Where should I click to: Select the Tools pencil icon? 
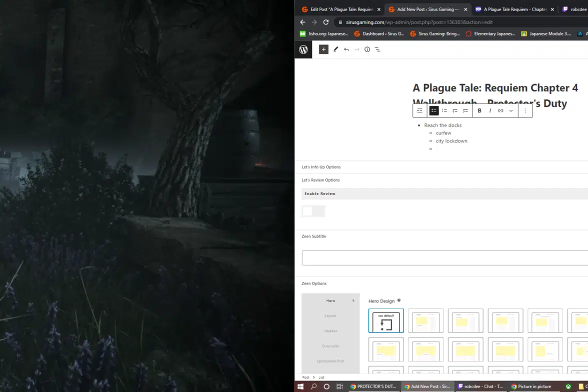point(335,49)
